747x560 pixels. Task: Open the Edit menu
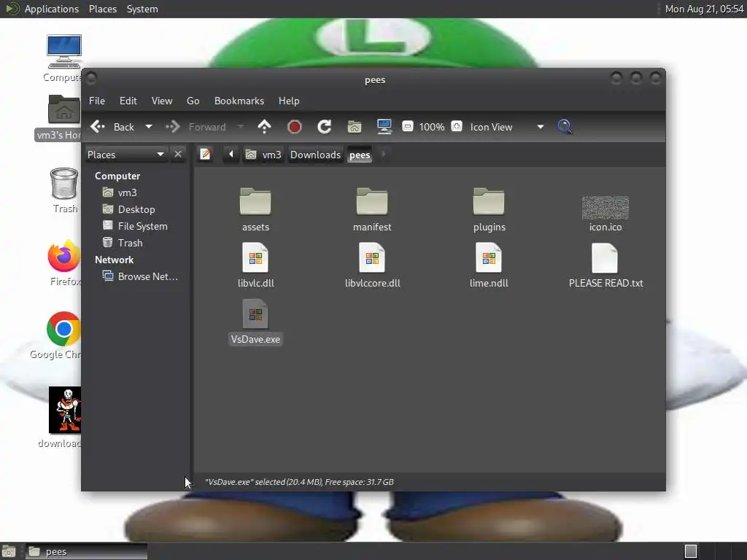pos(128,101)
